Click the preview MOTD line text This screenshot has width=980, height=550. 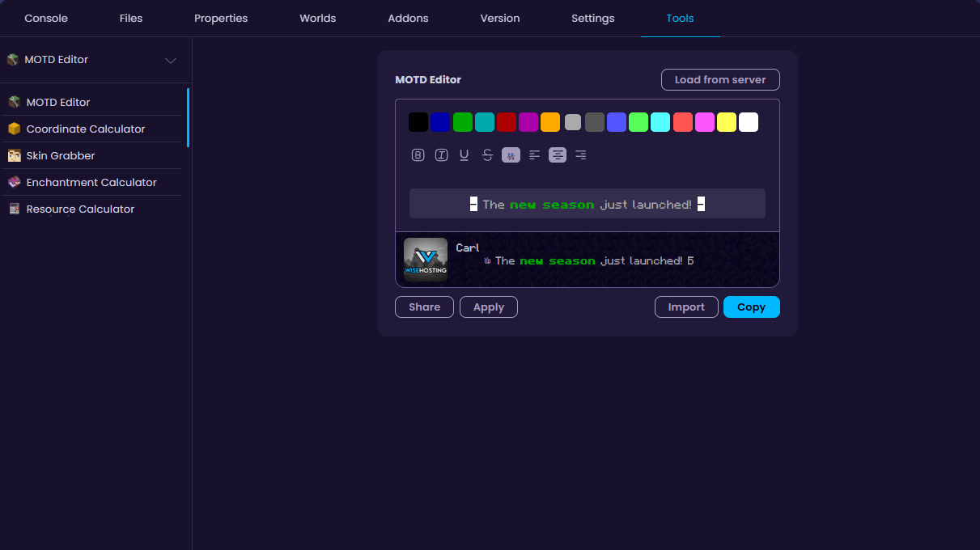pos(588,261)
